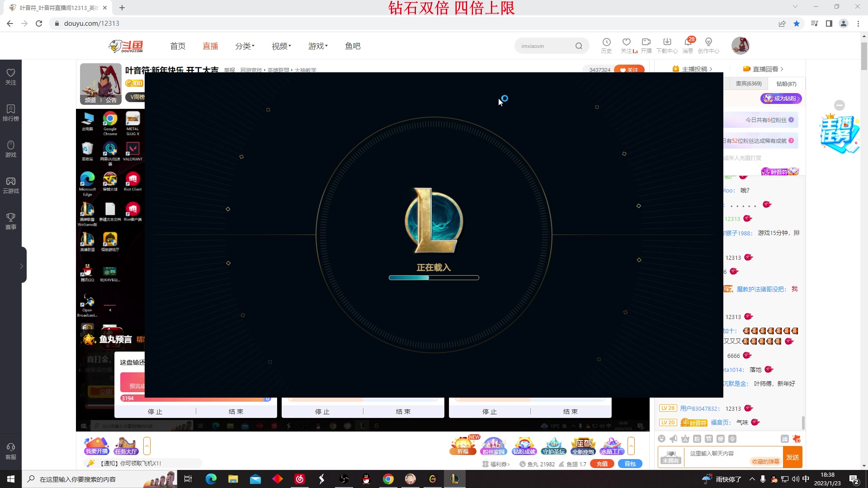
Task: Open the 历史 history icon in header
Action: click(606, 46)
